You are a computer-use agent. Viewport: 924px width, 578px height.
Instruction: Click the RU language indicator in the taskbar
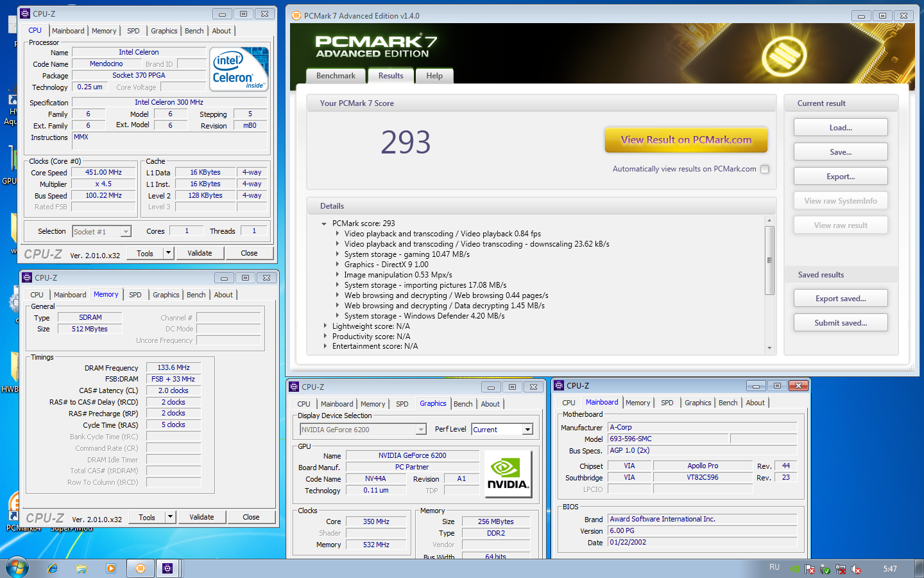[x=774, y=567]
